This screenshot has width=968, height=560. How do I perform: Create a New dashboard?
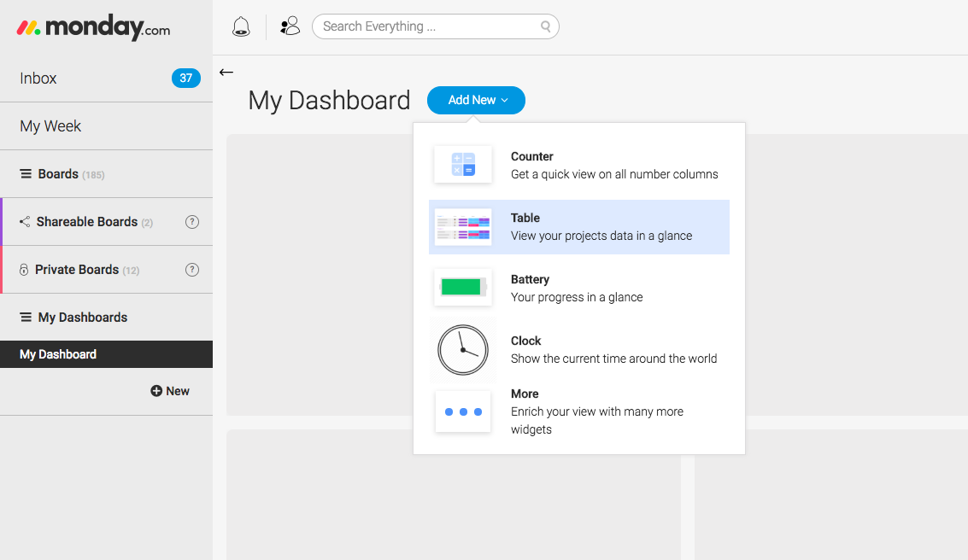tap(170, 391)
